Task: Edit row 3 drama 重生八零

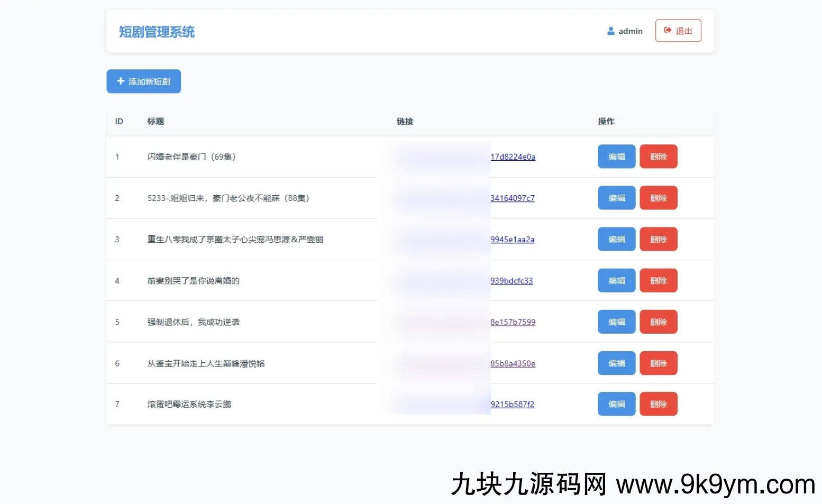Action: (616, 240)
